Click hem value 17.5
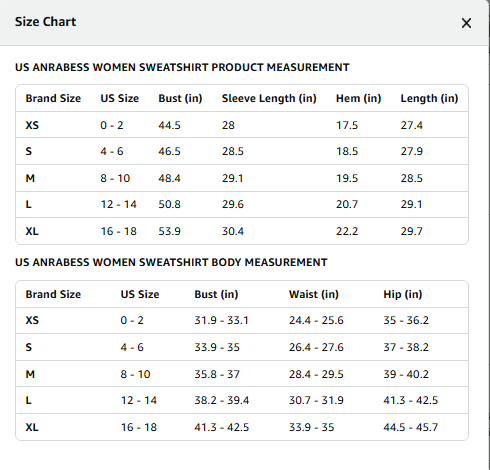The height and width of the screenshot is (470, 490). pos(347,125)
